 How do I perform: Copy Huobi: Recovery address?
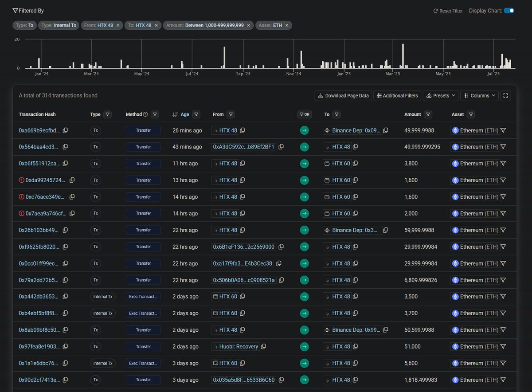[x=263, y=346]
